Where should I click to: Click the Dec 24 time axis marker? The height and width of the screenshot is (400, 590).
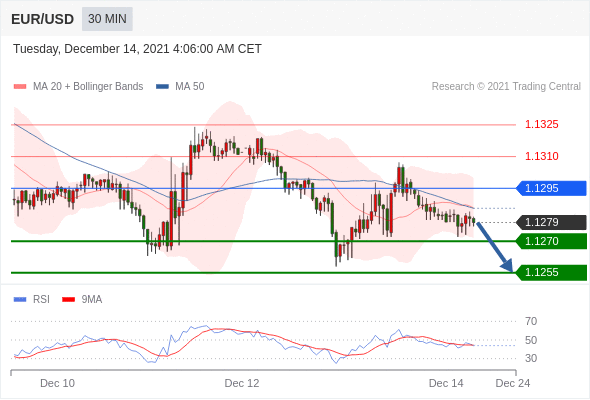pos(512,383)
